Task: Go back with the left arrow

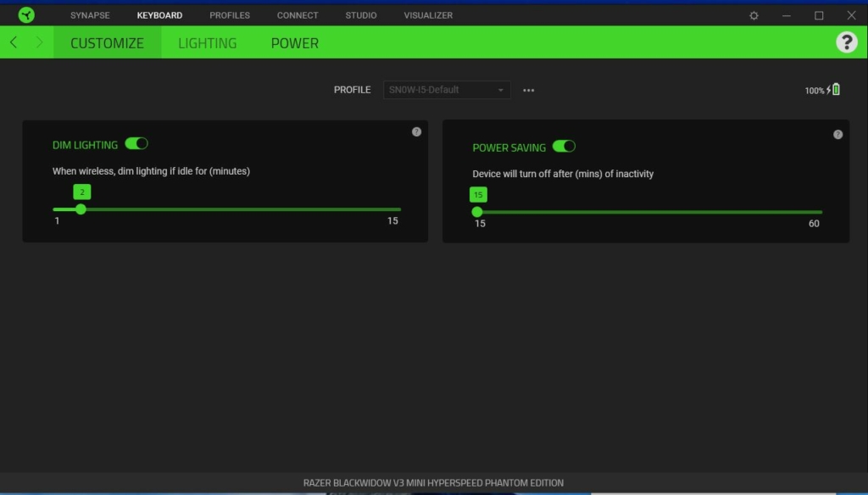Action: [14, 42]
